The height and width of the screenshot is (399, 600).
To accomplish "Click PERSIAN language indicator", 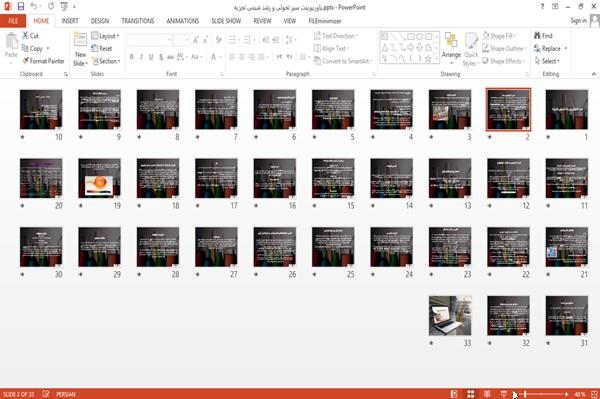I will [x=66, y=394].
